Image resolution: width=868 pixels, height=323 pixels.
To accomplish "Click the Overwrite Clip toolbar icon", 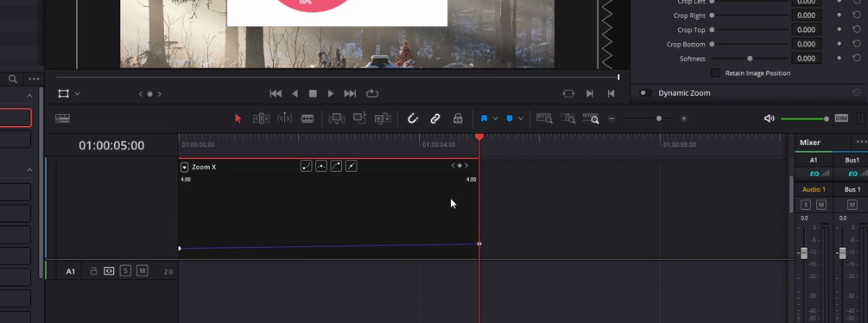I will point(360,117).
